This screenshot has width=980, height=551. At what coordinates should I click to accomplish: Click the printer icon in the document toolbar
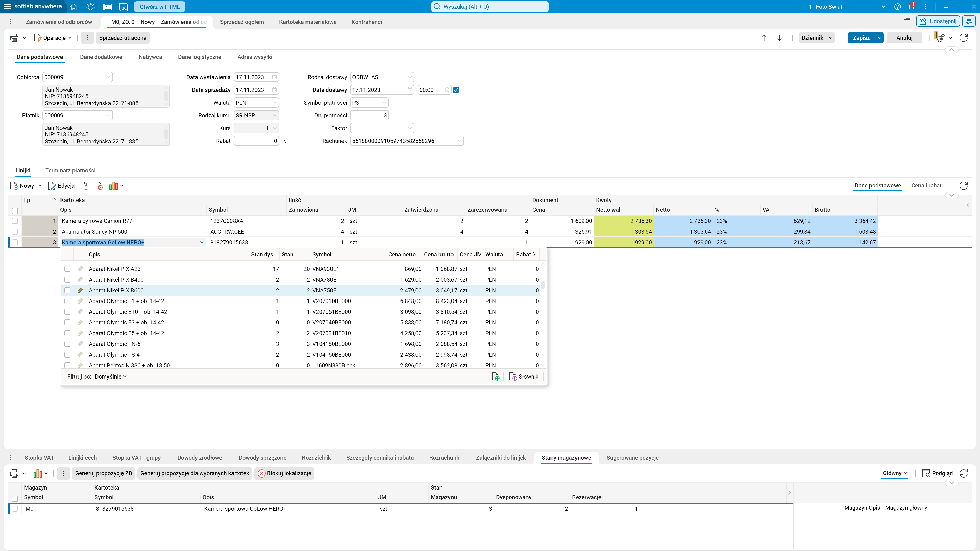[x=15, y=38]
